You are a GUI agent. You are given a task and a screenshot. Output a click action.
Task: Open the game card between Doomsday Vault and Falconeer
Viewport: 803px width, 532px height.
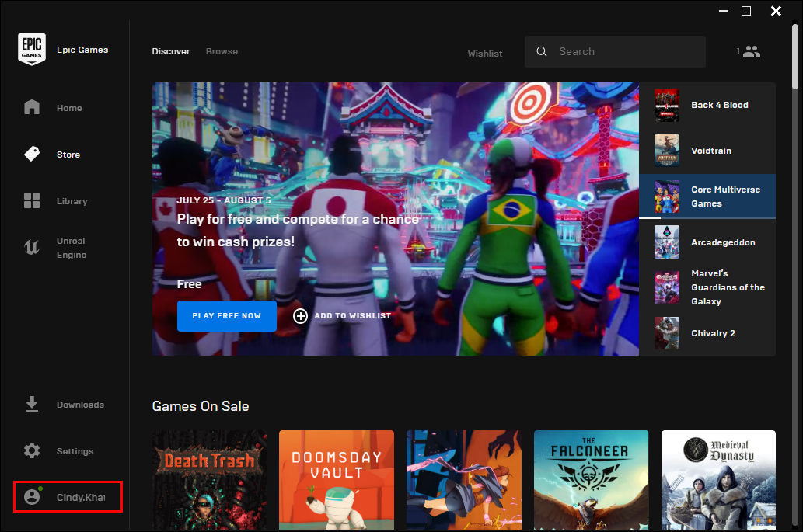[464, 480]
